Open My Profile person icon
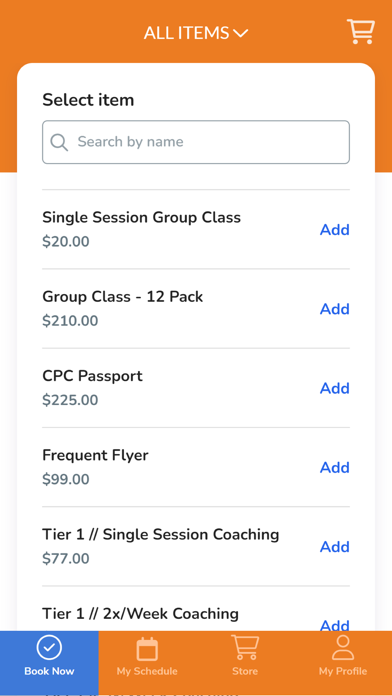Screen dimensions: 392x696 343,648
